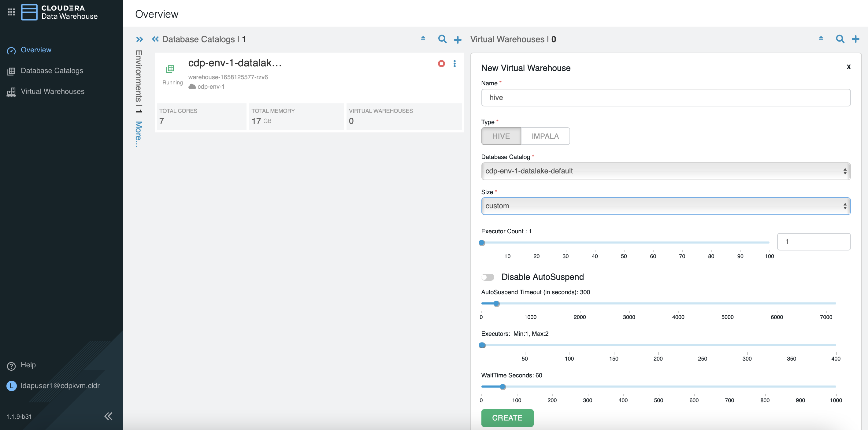Screen dimensions: 868x430
Task: Click the green CREATE button
Action: (507, 418)
